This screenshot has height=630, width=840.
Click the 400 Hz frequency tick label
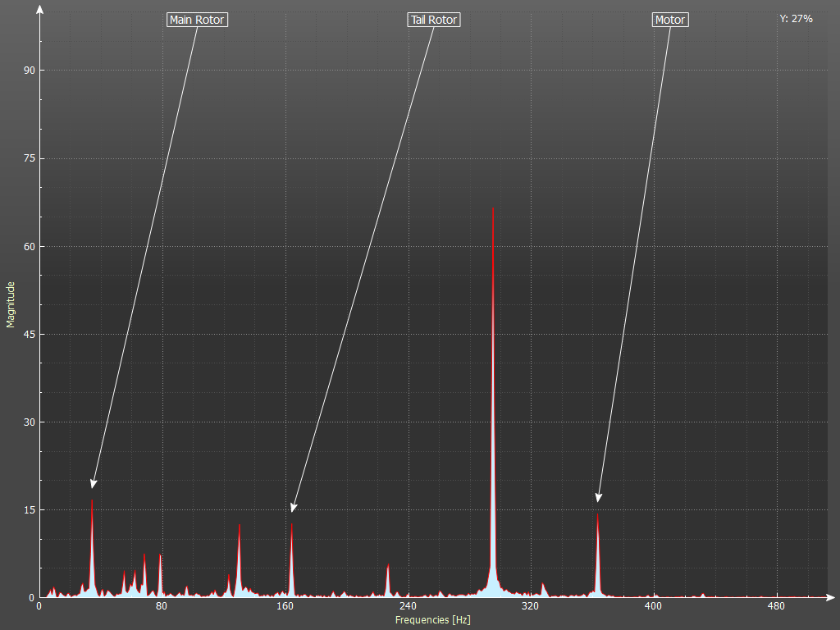click(x=653, y=607)
